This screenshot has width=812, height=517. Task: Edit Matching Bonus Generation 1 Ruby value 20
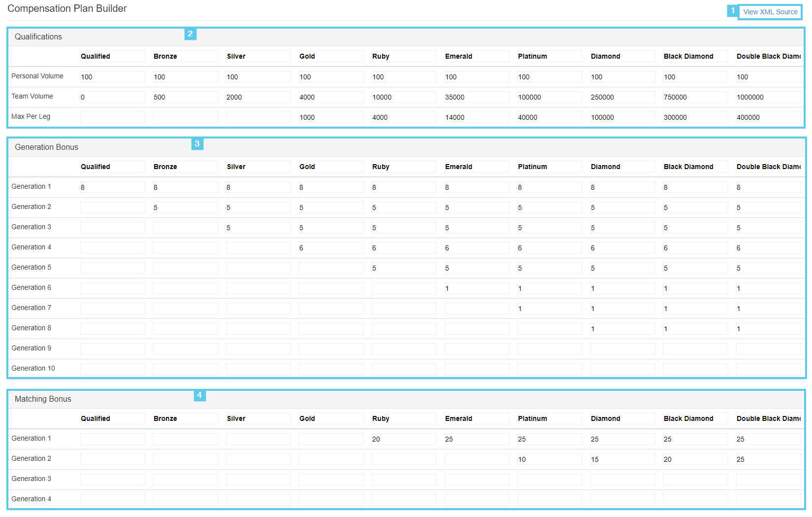(x=404, y=439)
